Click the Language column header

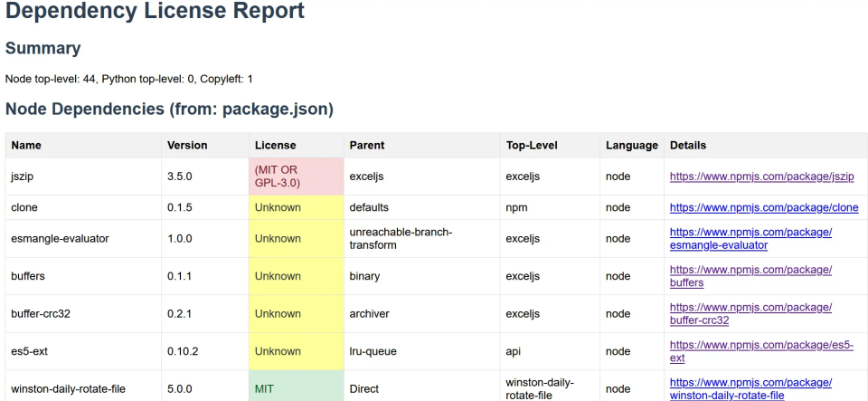[x=631, y=145]
